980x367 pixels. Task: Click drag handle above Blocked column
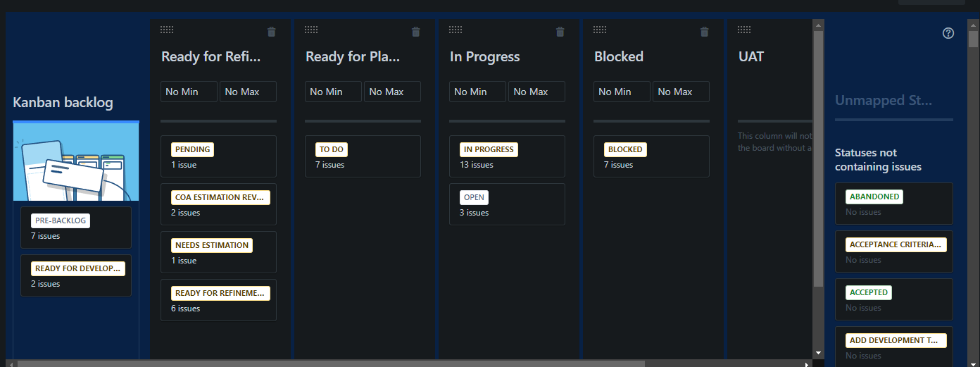[600, 30]
